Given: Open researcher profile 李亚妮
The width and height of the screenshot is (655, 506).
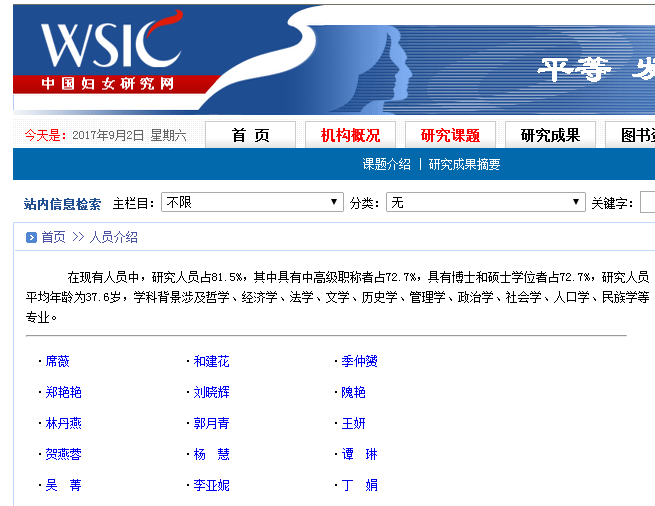Looking at the screenshot, I should pyautogui.click(x=211, y=486).
